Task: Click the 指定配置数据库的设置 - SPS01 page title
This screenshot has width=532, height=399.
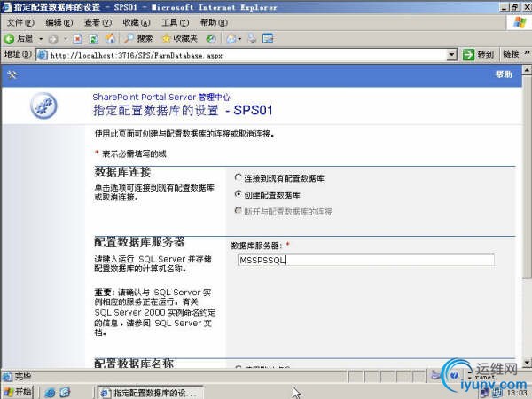Action: 183,111
